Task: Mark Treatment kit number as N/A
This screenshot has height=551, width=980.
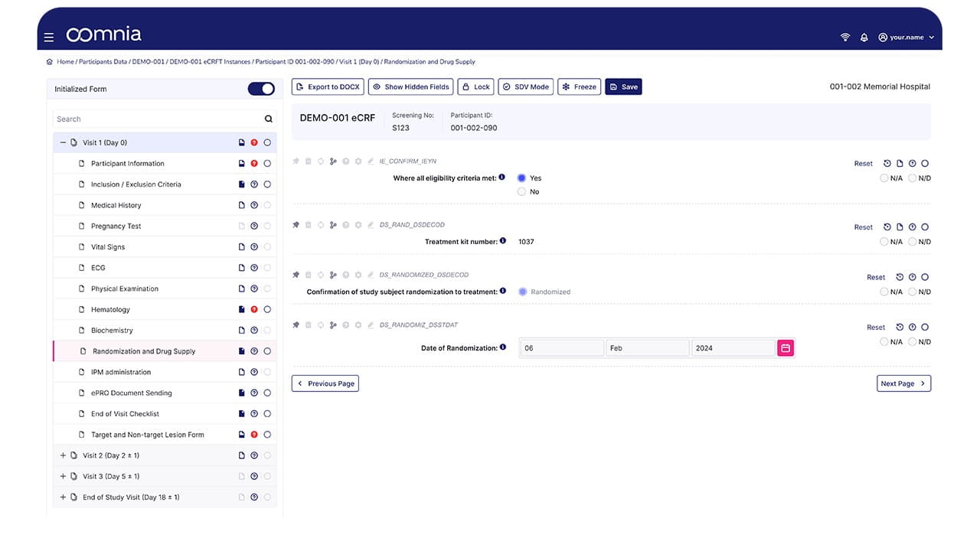Action: pyautogui.click(x=884, y=242)
